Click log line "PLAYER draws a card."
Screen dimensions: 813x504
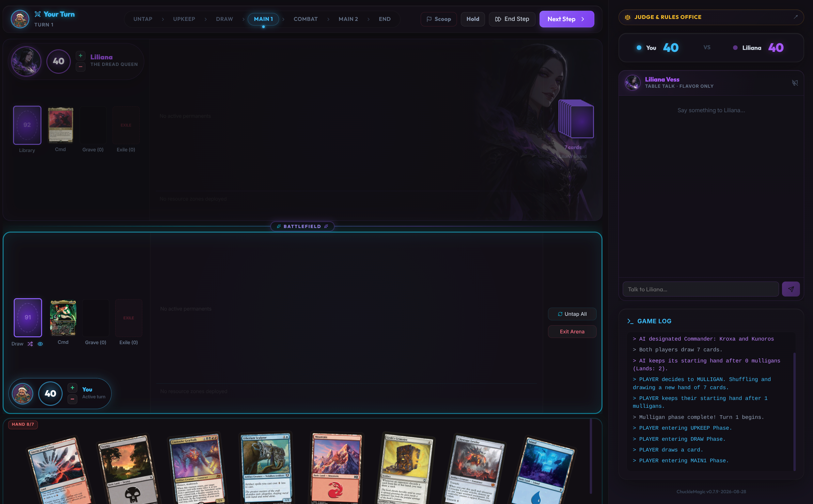pyautogui.click(x=668, y=450)
